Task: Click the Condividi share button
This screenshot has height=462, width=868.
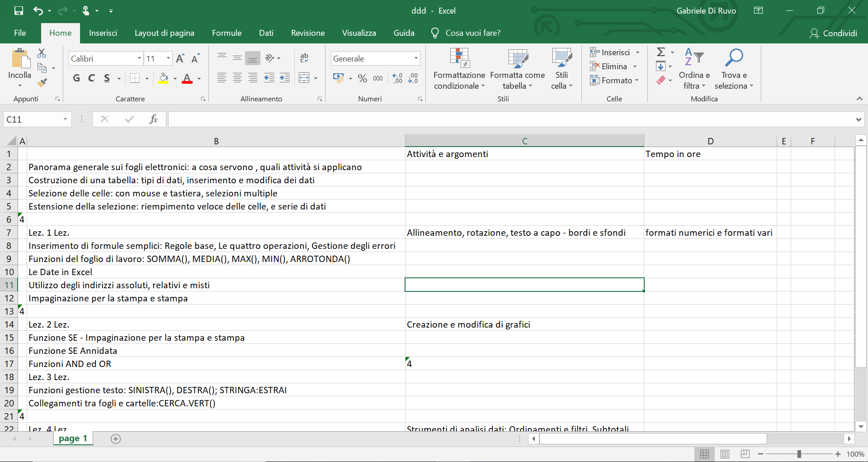Action: coord(833,33)
